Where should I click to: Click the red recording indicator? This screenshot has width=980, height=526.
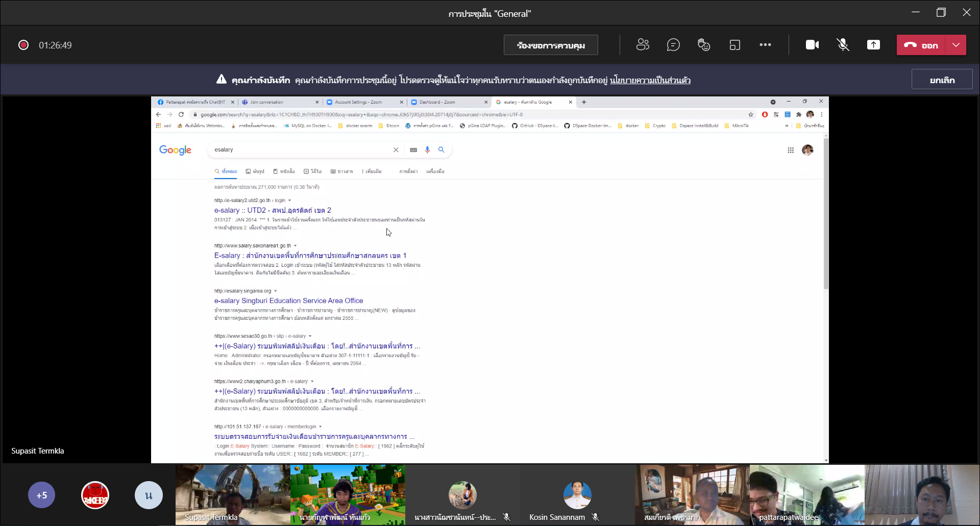(23, 45)
